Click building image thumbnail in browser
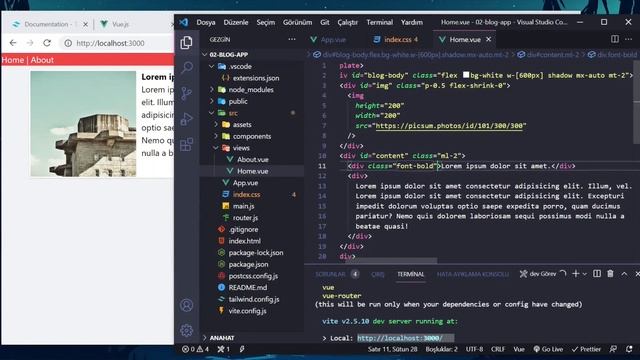 point(83,124)
